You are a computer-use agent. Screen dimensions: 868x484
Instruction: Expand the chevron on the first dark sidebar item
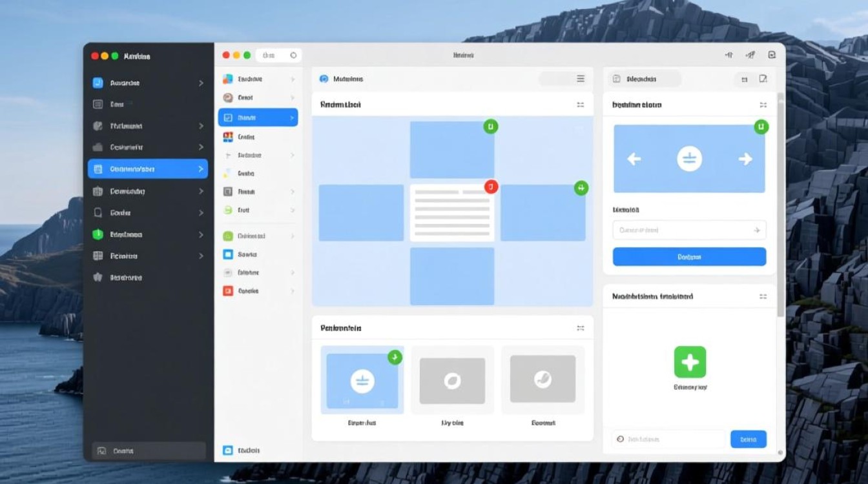(201, 83)
